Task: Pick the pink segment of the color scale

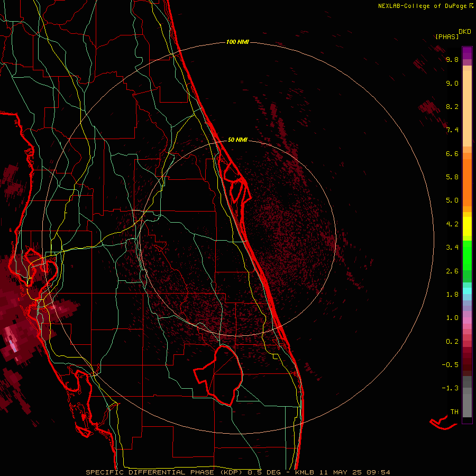Action: pos(467,321)
